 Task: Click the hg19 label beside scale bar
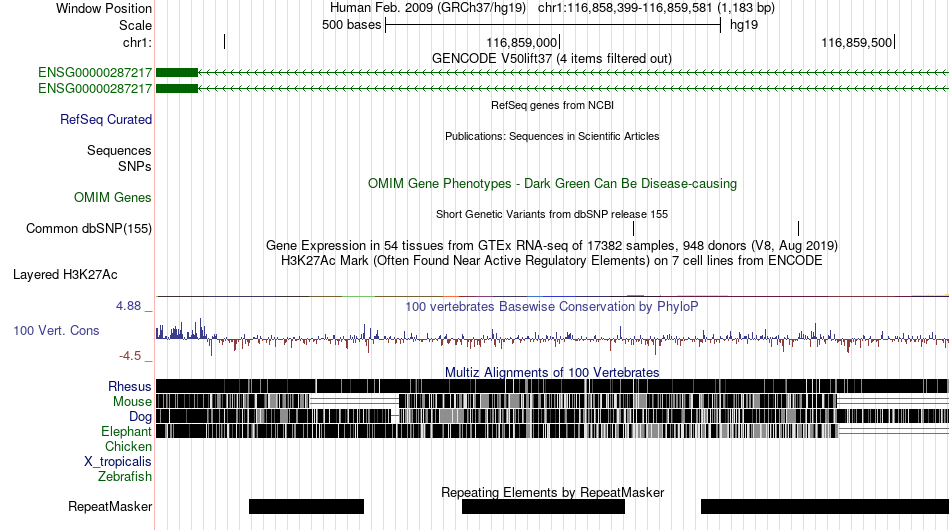[743, 25]
